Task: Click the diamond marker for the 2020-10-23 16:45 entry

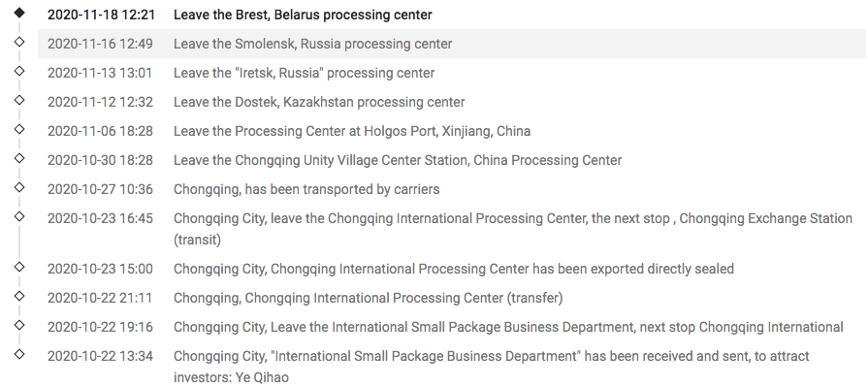Action: click(18, 217)
